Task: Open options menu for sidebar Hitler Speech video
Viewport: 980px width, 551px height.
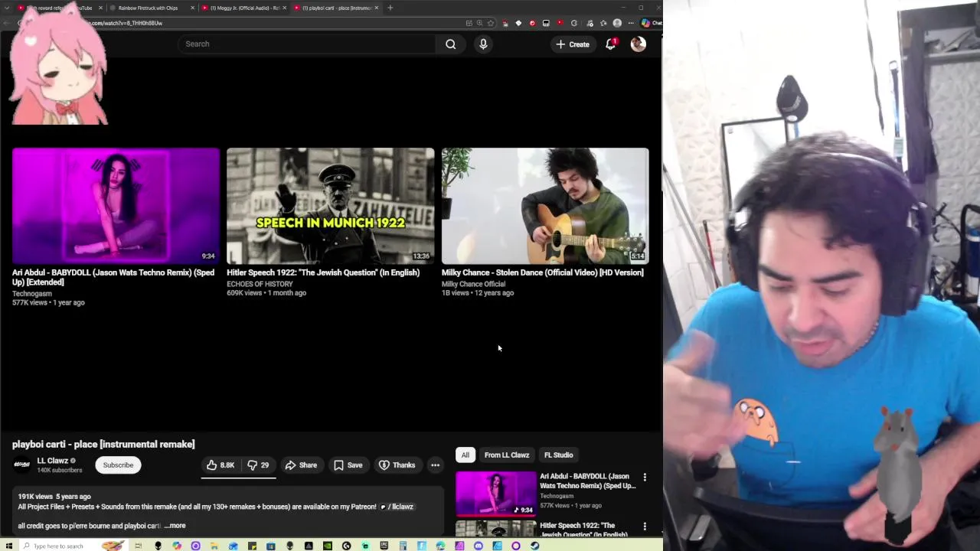Action: (x=645, y=527)
